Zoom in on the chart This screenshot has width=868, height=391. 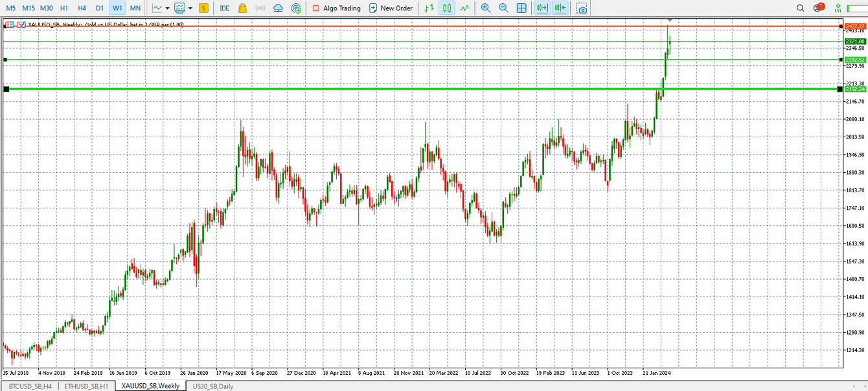pyautogui.click(x=486, y=8)
